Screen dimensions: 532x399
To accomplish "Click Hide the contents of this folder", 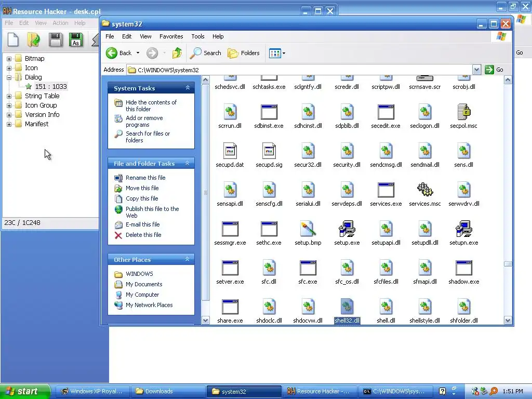I will coord(151,105).
